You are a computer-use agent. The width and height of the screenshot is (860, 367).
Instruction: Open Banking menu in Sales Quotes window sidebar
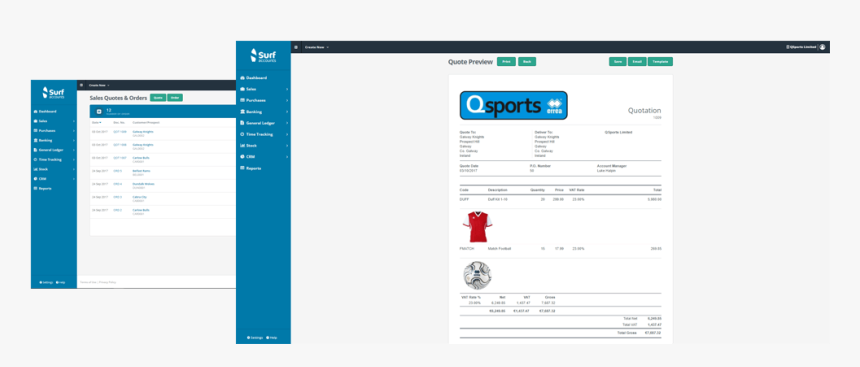coord(54,140)
